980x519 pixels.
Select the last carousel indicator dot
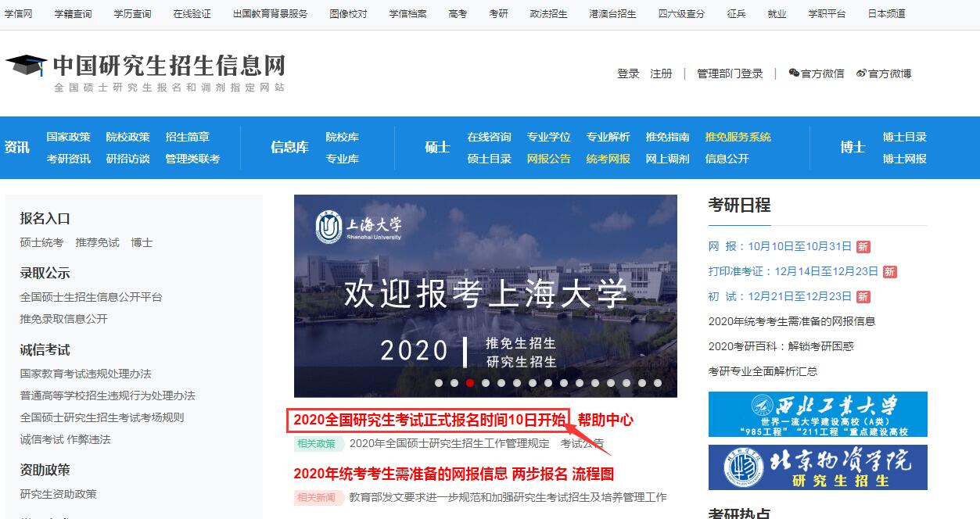658,383
